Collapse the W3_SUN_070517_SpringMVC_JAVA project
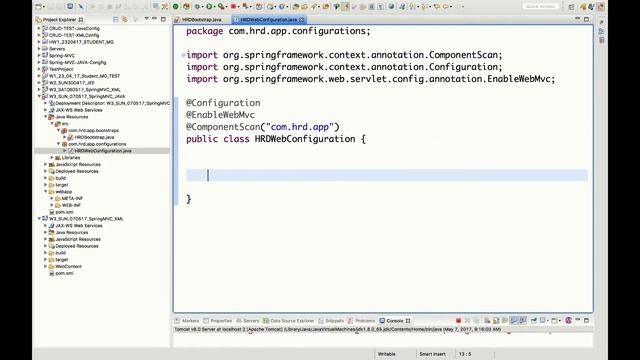Viewport: 640px width, 360px height. pyautogui.click(x=39, y=96)
